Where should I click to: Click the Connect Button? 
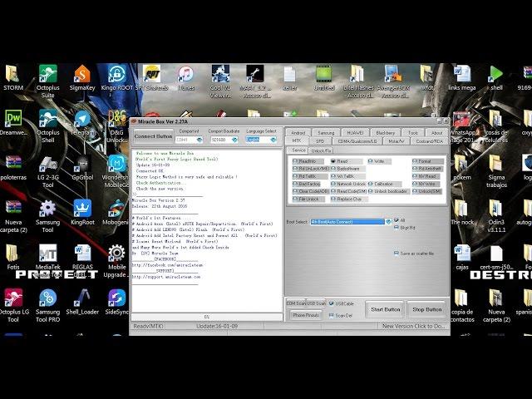click(153, 136)
